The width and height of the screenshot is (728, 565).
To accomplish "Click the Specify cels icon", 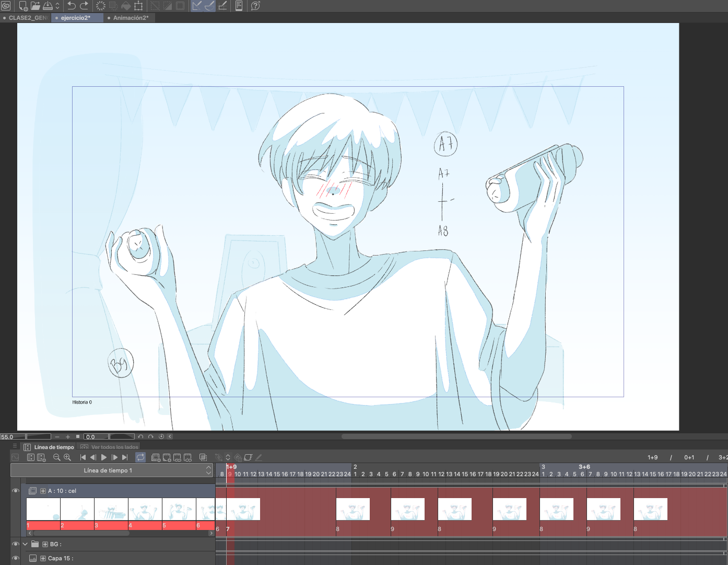I will click(x=177, y=457).
